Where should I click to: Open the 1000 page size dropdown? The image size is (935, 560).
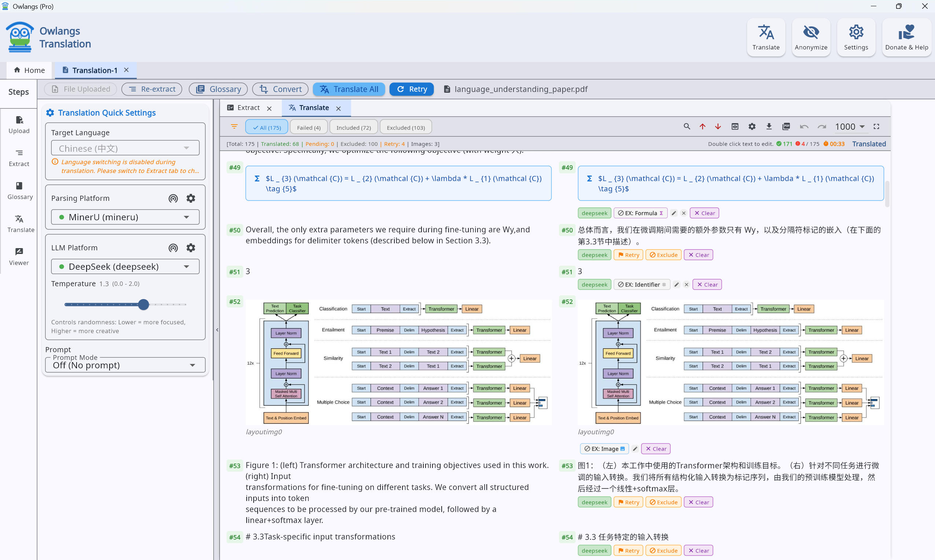[849, 127]
